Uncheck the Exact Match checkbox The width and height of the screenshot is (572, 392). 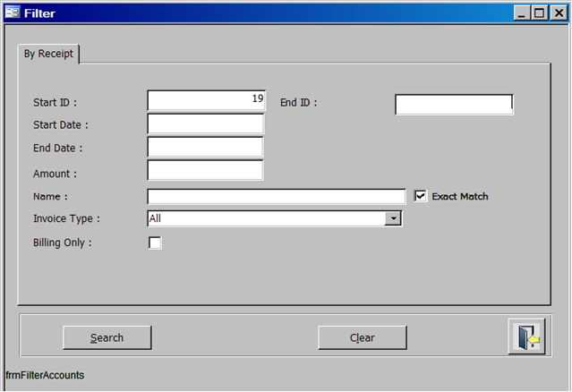click(x=421, y=196)
